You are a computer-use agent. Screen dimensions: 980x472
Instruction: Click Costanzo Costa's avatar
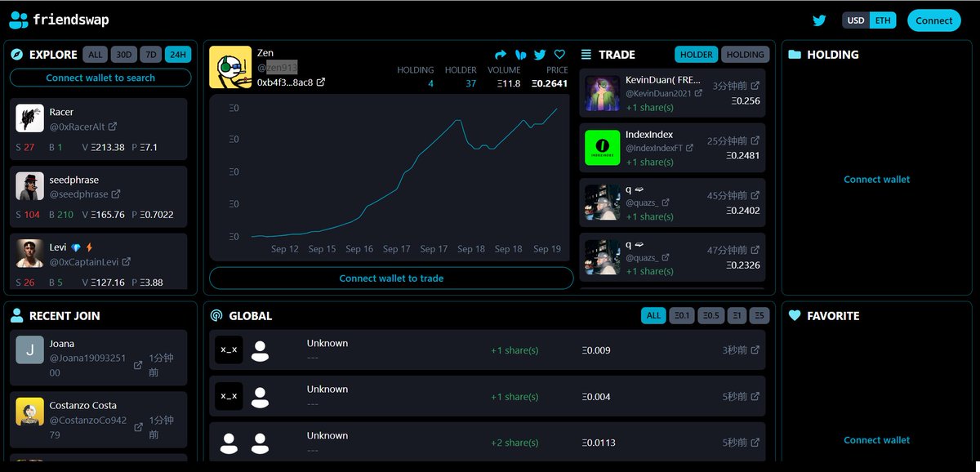[x=30, y=412]
